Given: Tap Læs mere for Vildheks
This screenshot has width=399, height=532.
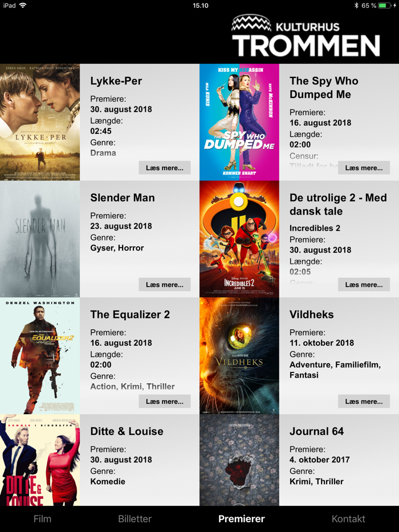Looking at the screenshot, I should [x=364, y=402].
